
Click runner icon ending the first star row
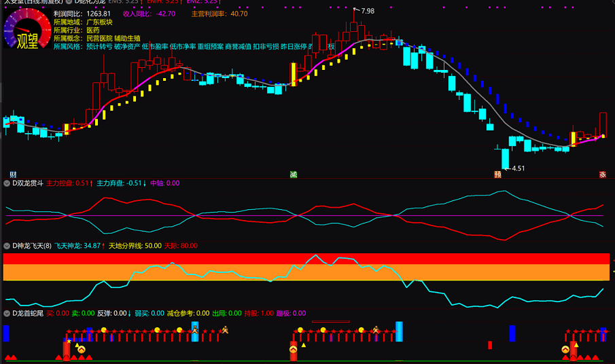(225, 330)
